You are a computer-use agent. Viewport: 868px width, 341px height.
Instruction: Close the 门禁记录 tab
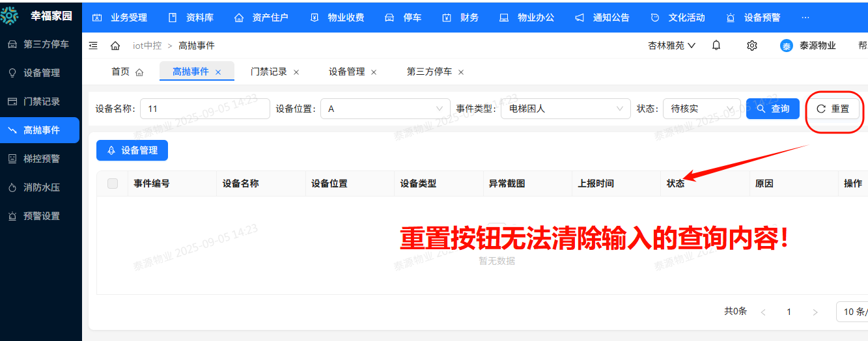tap(296, 72)
